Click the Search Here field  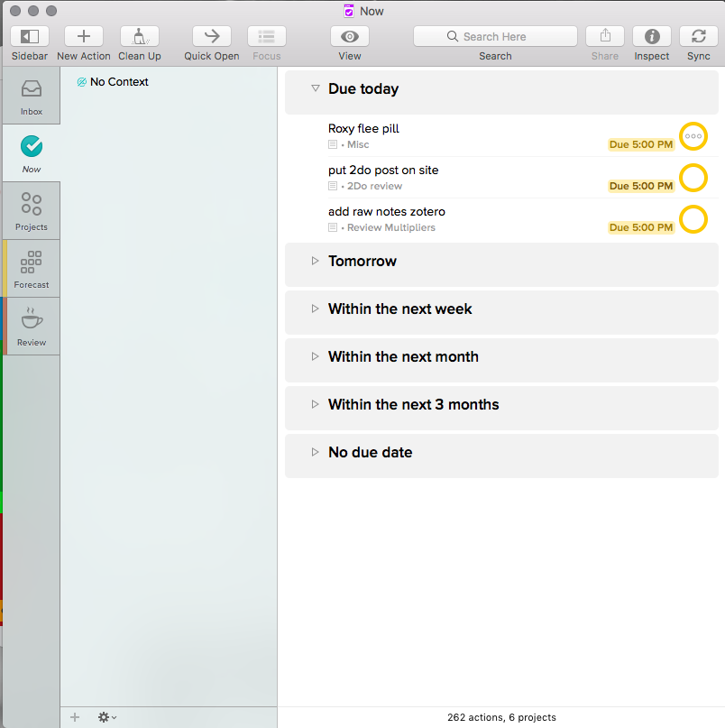[x=495, y=37]
